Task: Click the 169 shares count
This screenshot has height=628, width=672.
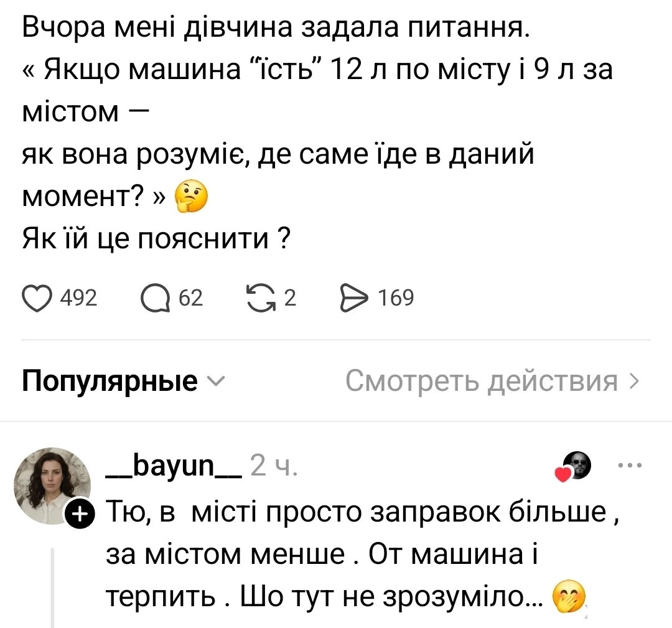Action: pos(396,299)
